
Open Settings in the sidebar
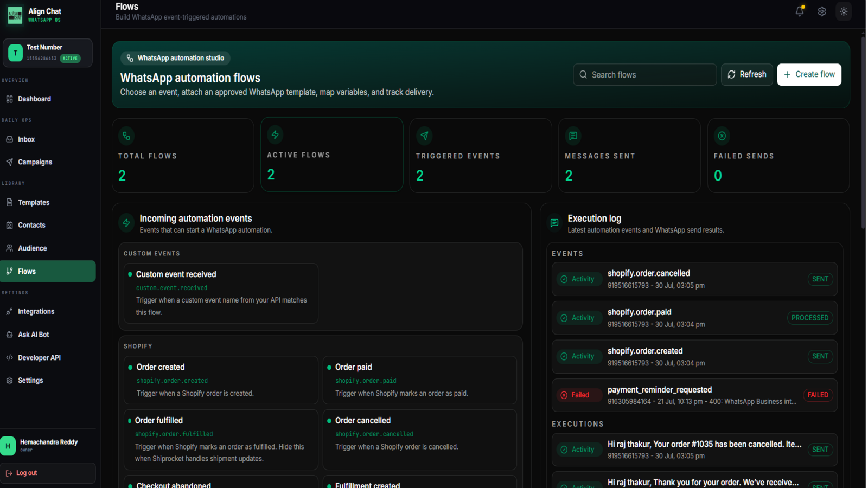(x=48, y=381)
